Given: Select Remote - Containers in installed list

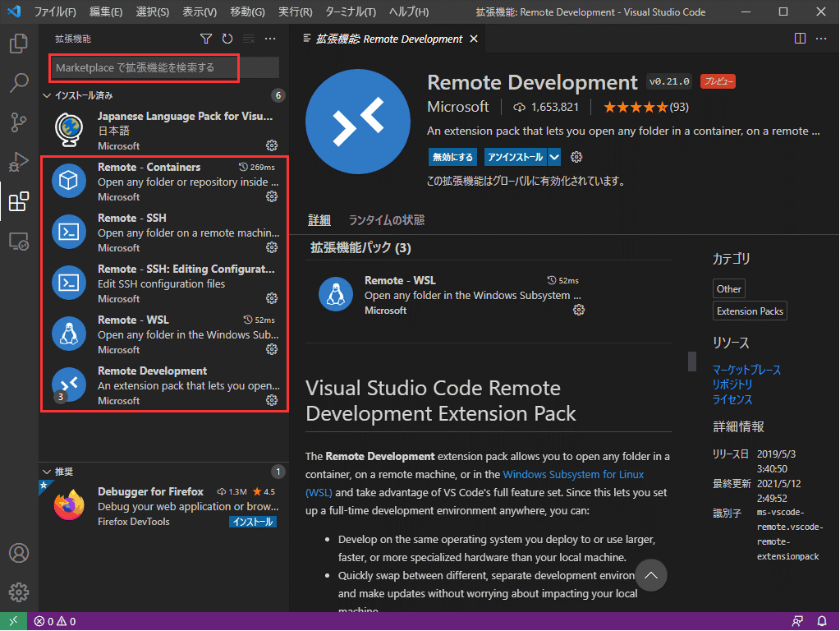Looking at the screenshot, I should pos(165,182).
